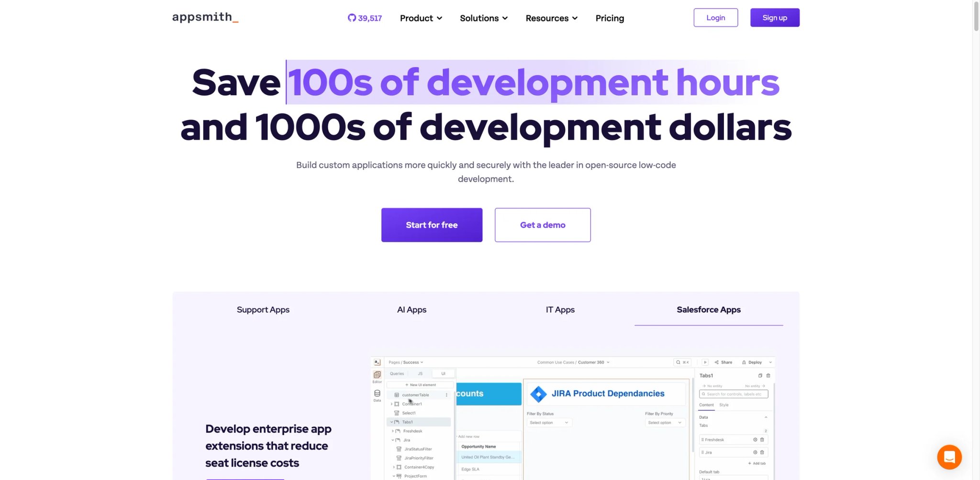This screenshot has width=980, height=480.
Task: Open the Pages / Success dropdown
Action: 406,362
